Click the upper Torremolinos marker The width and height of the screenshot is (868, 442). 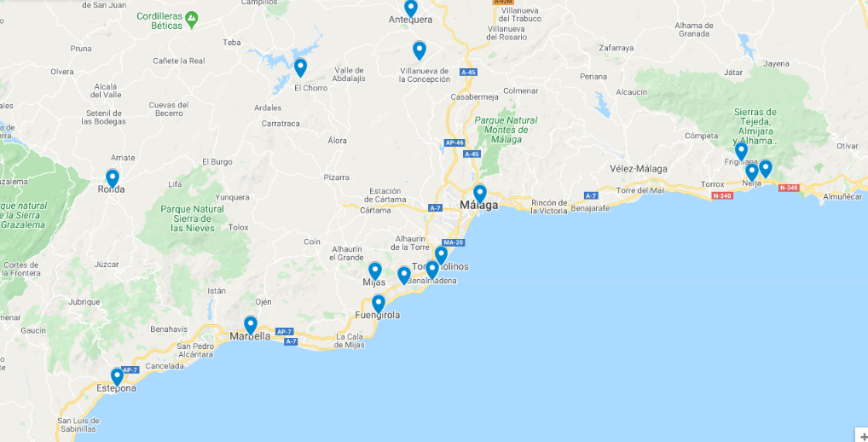[x=441, y=255]
